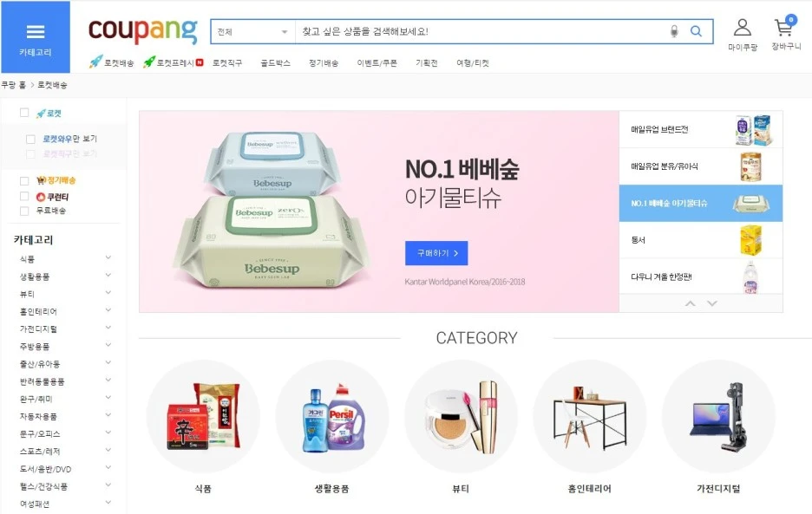Check the 로켓와우만 보기 checkbox

click(x=30, y=140)
